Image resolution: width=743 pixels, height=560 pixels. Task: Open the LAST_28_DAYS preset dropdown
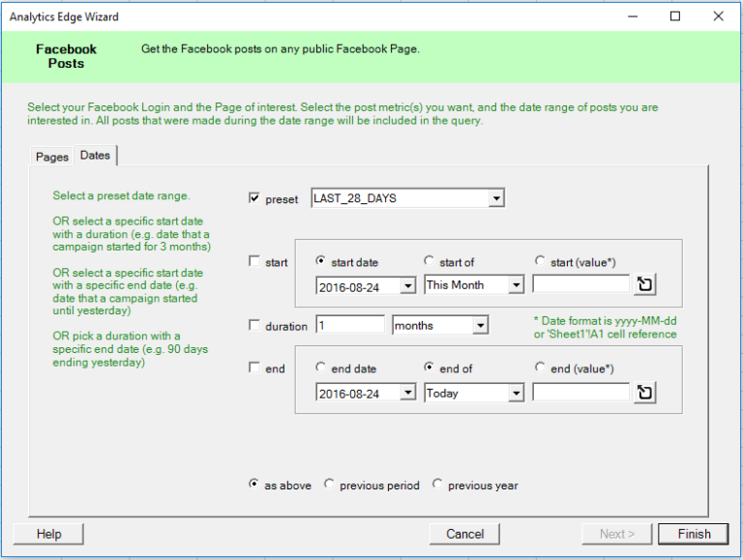[x=496, y=198]
